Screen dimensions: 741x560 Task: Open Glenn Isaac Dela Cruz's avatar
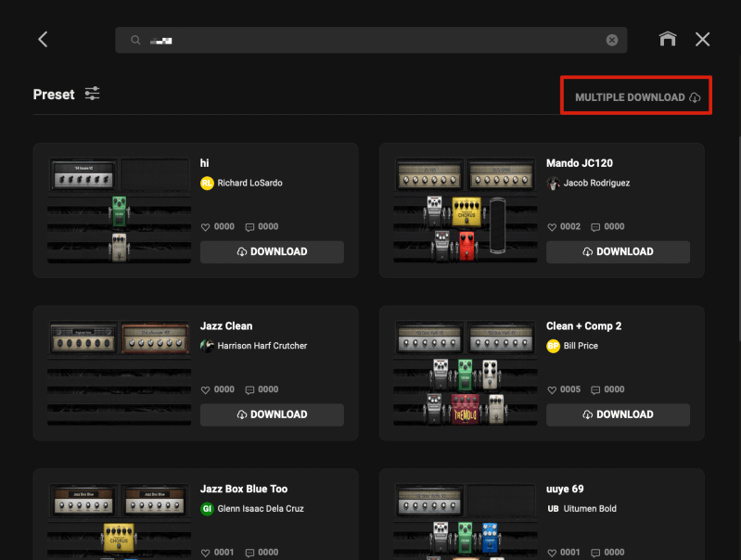[x=207, y=508]
